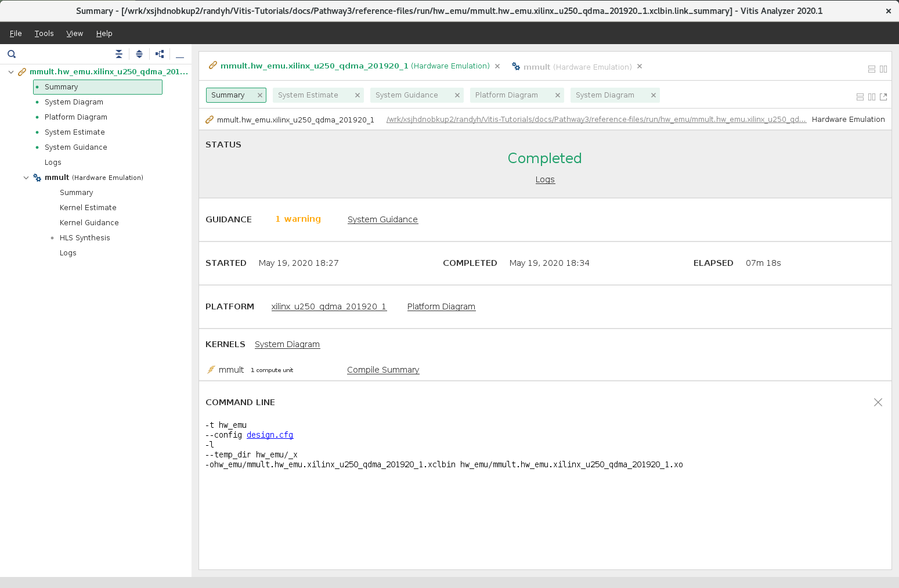Close the System Estimate sub-tab
The width and height of the screenshot is (899, 588).
coord(358,95)
